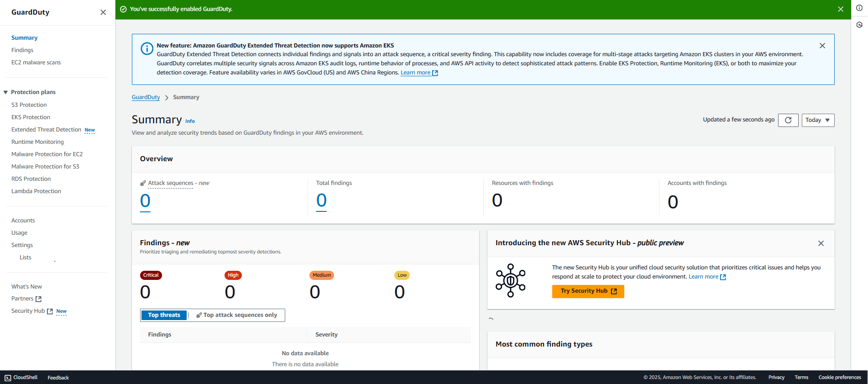The height and width of the screenshot is (384, 868).
Task: Open Malware Protection for EC2
Action: [x=47, y=154]
